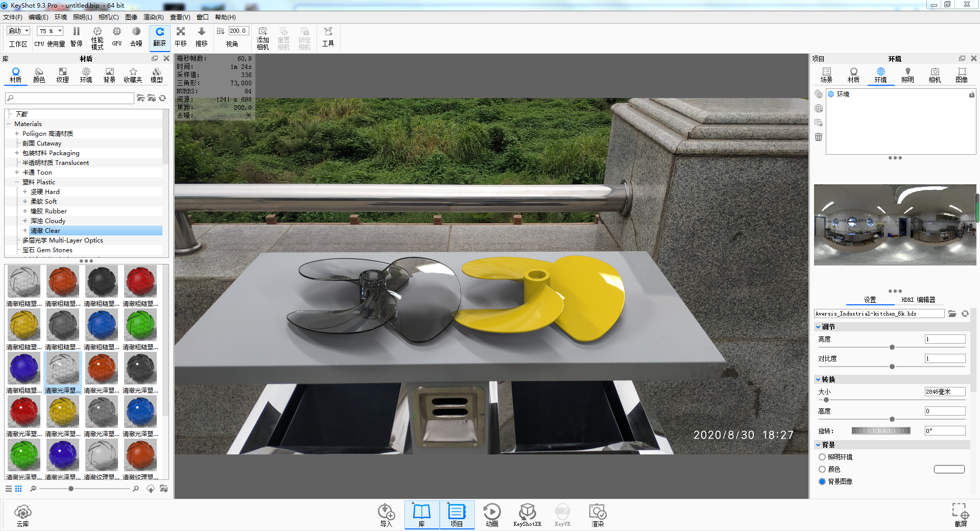Delete environment with trash icon
Screen dimensions: 980x531
coord(819,137)
